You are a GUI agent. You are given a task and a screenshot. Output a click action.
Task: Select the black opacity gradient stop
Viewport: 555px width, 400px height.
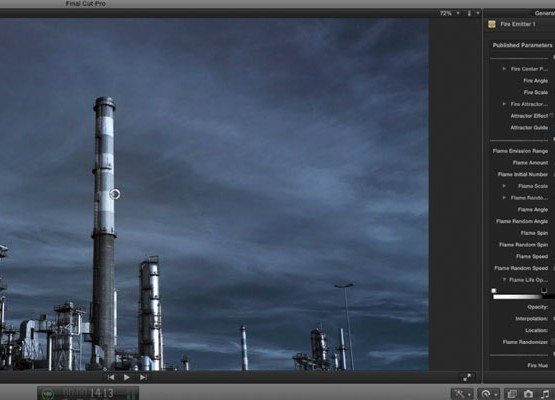click(544, 291)
